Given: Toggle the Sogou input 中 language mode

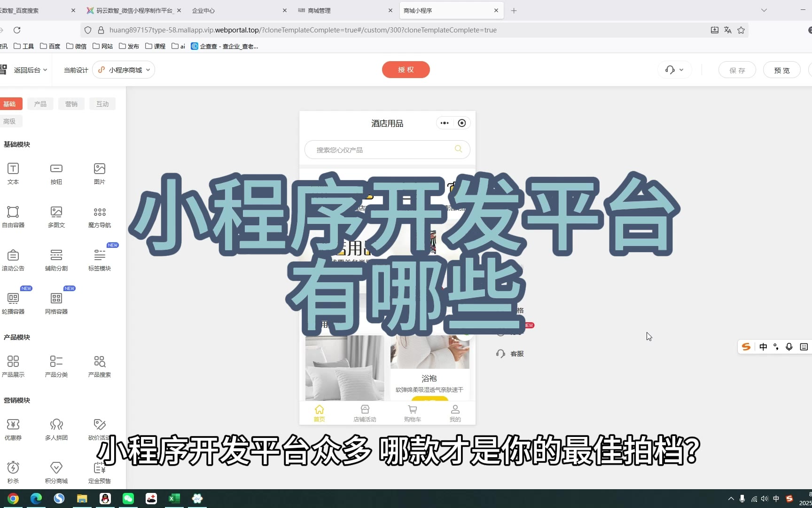Looking at the screenshot, I should [x=763, y=347].
